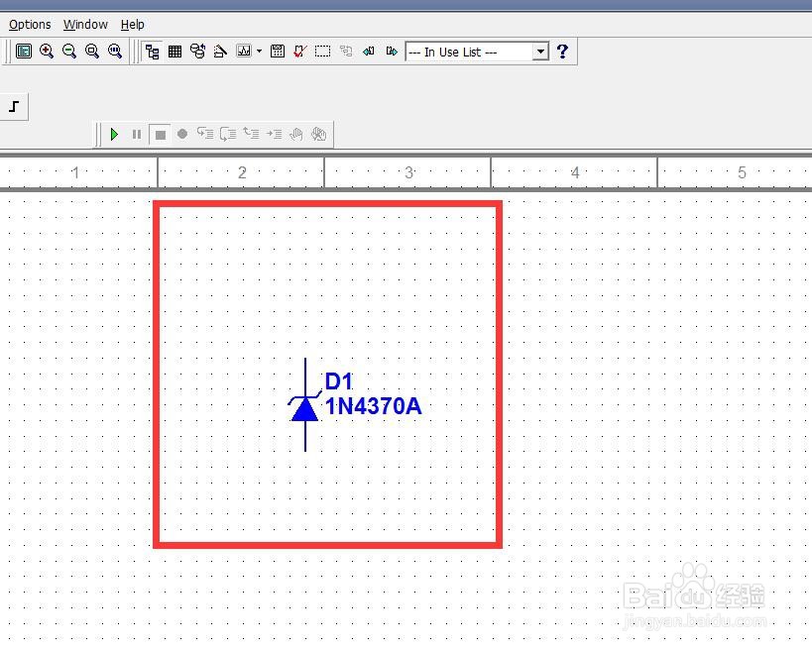The height and width of the screenshot is (649, 812).
Task: Click Back Annotate from Ultiboard icon
Action: tap(369, 52)
